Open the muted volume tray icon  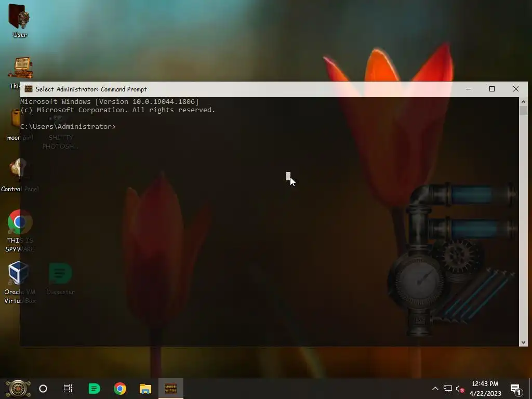[x=460, y=389]
